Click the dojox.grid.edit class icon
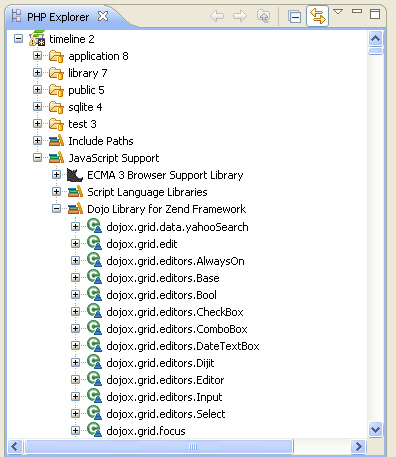The height and width of the screenshot is (457, 396). click(94, 243)
